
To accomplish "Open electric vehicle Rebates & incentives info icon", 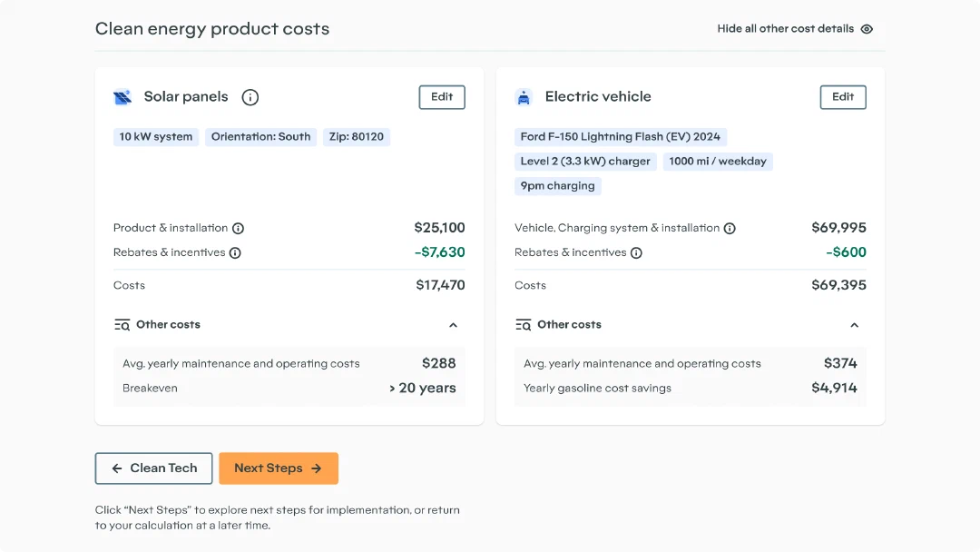I will pyautogui.click(x=636, y=252).
